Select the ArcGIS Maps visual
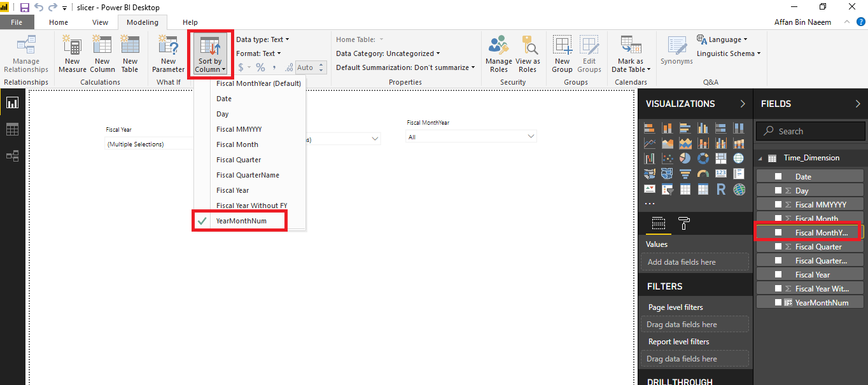This screenshot has height=385, width=868. (739, 189)
